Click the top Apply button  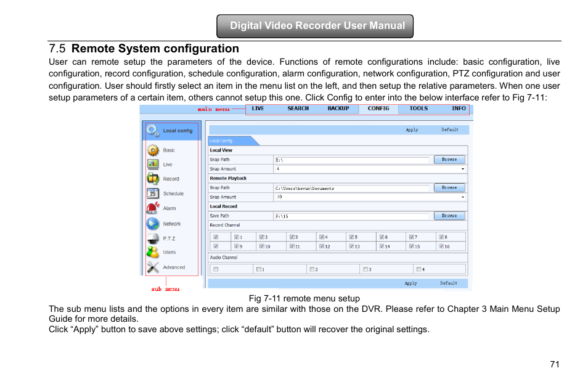412,130
